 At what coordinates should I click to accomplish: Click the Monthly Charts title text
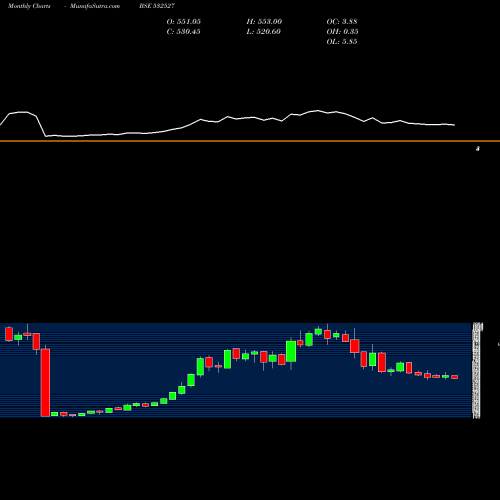pyautogui.click(x=29, y=6)
